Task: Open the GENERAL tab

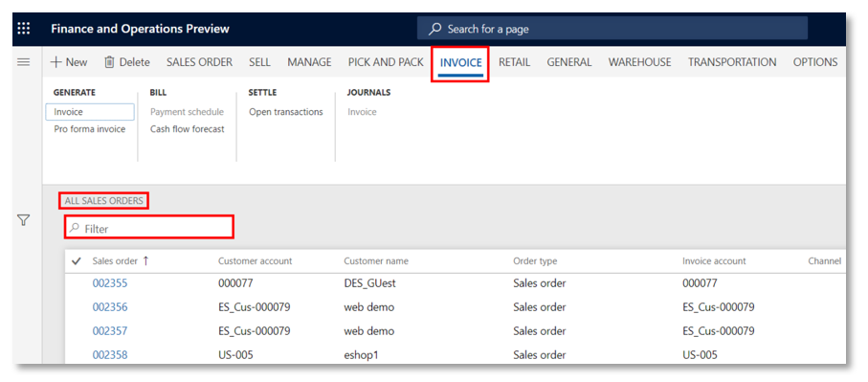Action: point(569,62)
